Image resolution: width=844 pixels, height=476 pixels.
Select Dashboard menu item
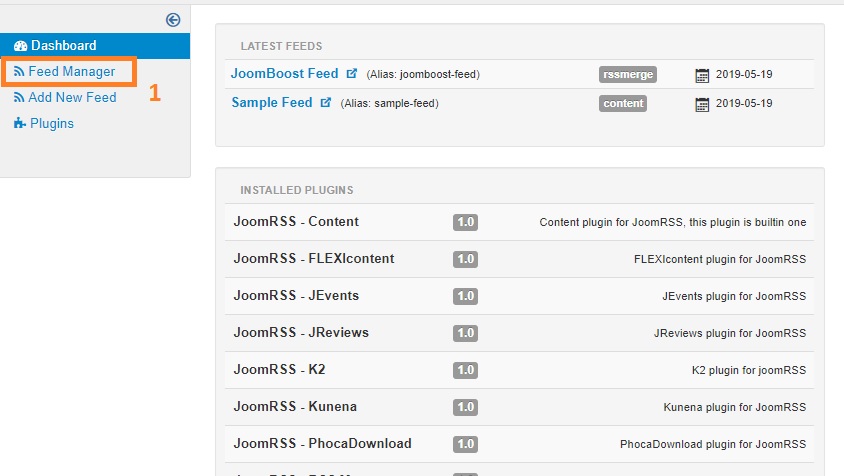pyautogui.click(x=63, y=46)
